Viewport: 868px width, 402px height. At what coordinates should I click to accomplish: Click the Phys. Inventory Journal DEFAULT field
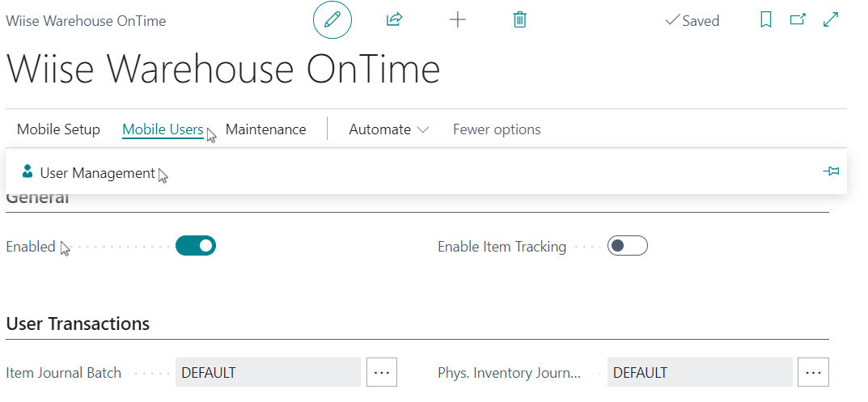[x=700, y=372]
